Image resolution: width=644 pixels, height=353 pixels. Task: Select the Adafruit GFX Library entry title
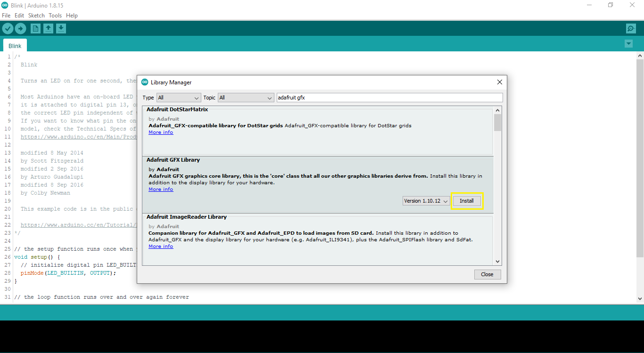tap(173, 160)
